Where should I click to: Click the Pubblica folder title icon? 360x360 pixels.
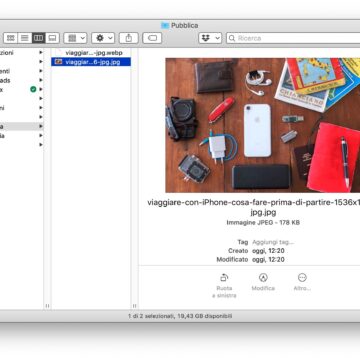165,25
